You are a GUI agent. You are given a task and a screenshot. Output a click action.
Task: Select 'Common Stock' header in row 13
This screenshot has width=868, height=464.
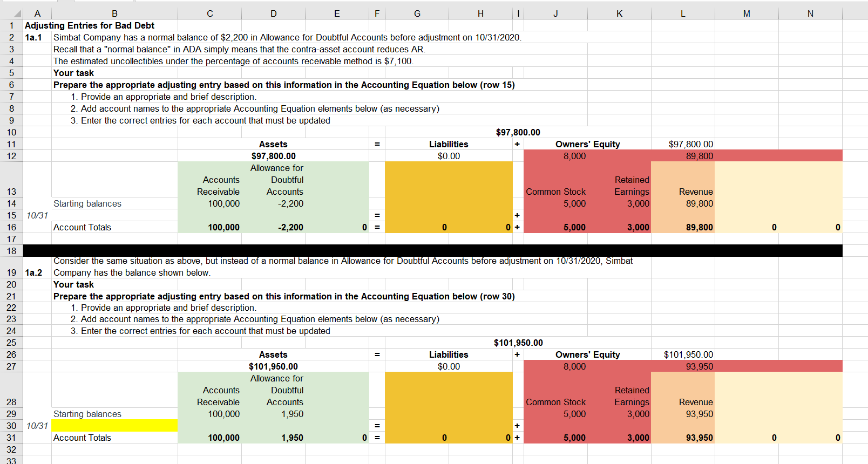pos(555,192)
